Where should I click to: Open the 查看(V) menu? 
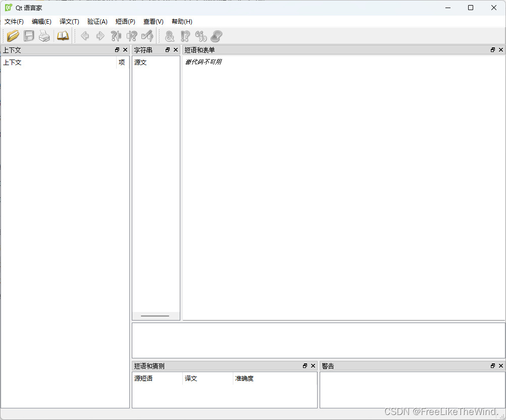click(x=154, y=22)
